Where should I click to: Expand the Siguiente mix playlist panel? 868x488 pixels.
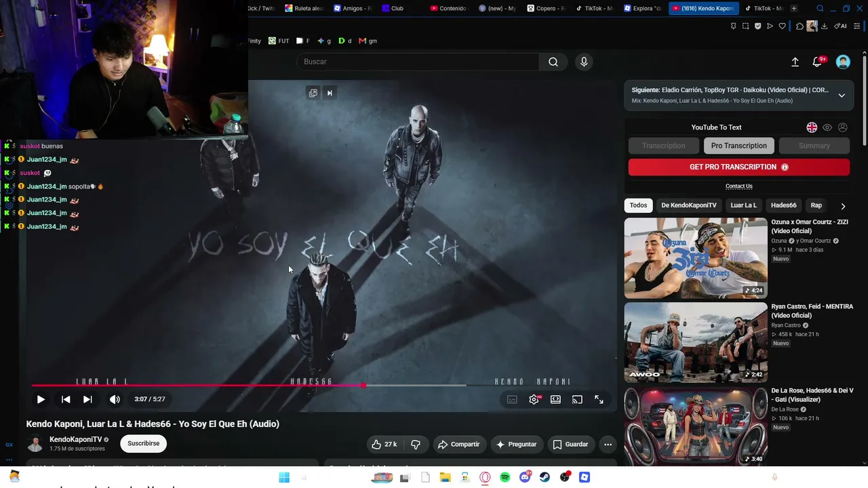click(842, 96)
